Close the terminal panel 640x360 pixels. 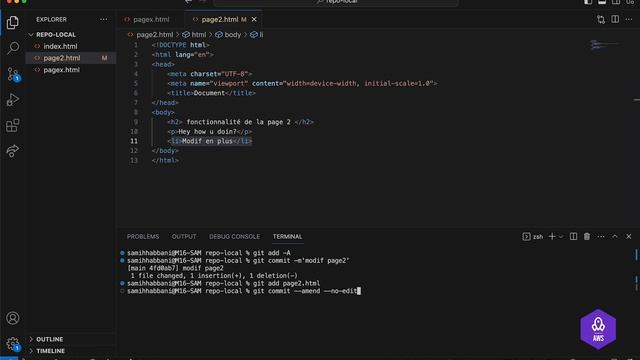click(x=629, y=236)
